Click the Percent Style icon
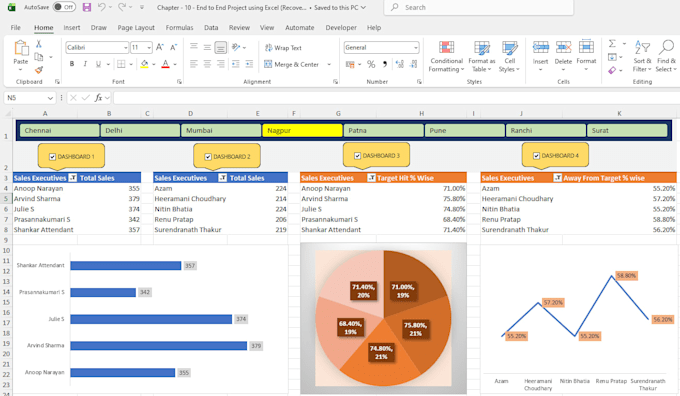680x396 pixels. [x=371, y=64]
